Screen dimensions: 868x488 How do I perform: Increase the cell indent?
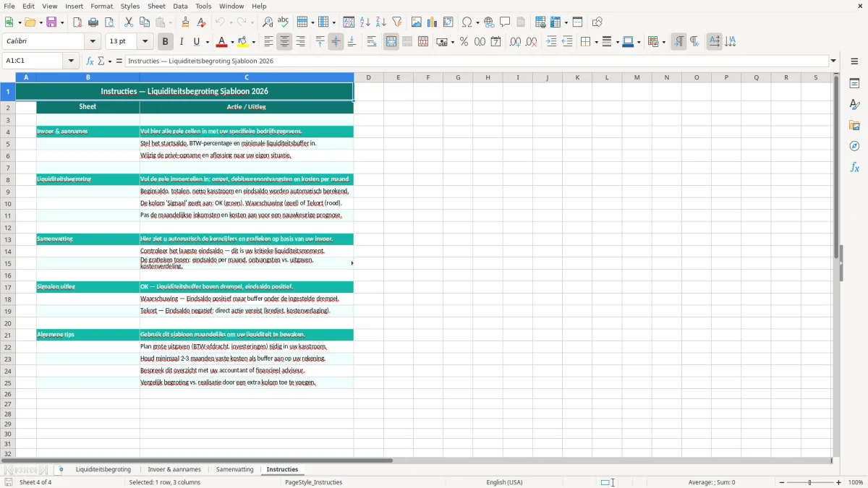[x=551, y=42]
